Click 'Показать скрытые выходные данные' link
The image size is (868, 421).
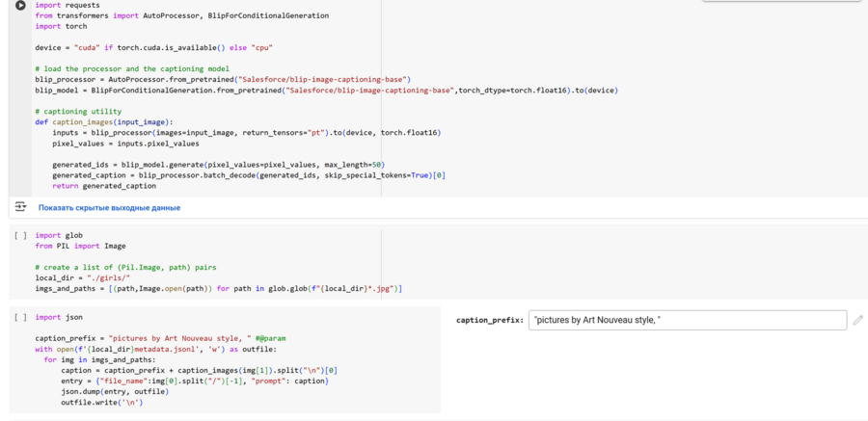click(x=109, y=207)
